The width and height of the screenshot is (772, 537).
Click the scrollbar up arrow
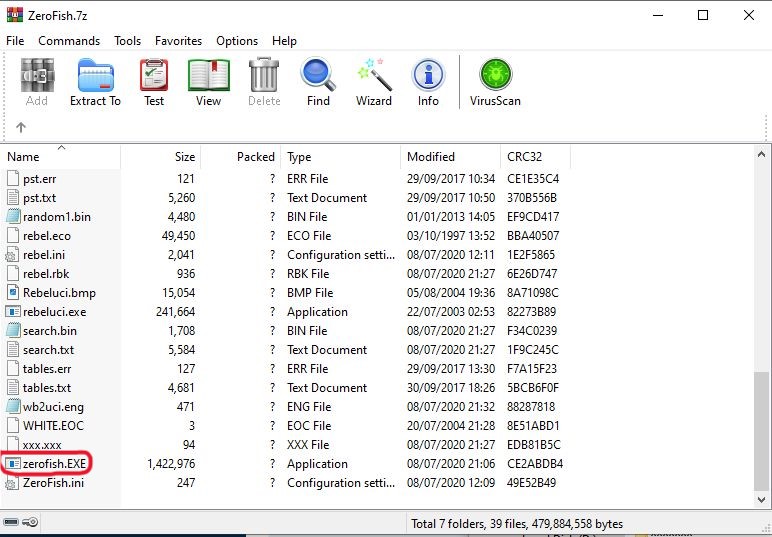(761, 155)
